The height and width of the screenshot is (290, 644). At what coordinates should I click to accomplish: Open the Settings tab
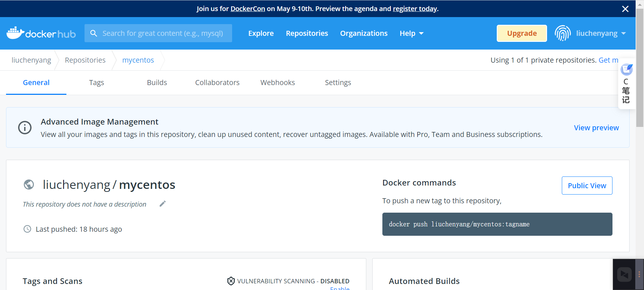[338, 83]
